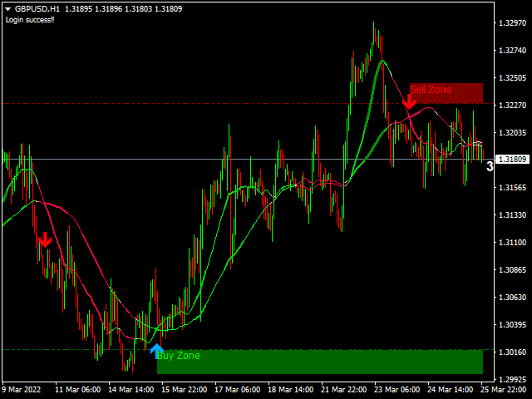
Task: Click the 'Login success!!' message
Action: [x=30, y=20]
